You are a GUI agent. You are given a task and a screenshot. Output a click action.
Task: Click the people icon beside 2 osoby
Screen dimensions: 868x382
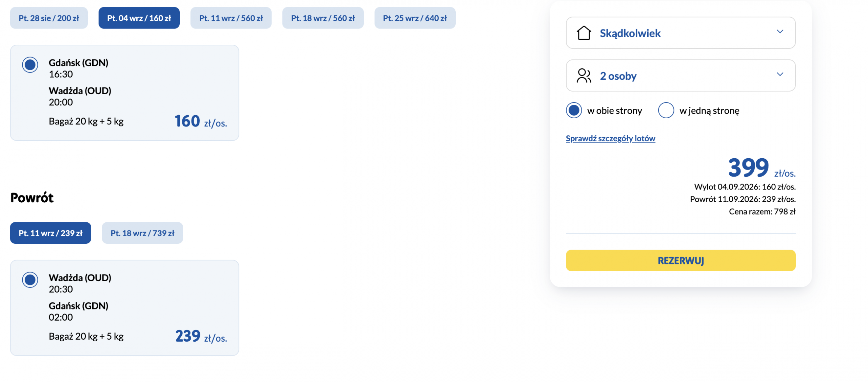[584, 76]
